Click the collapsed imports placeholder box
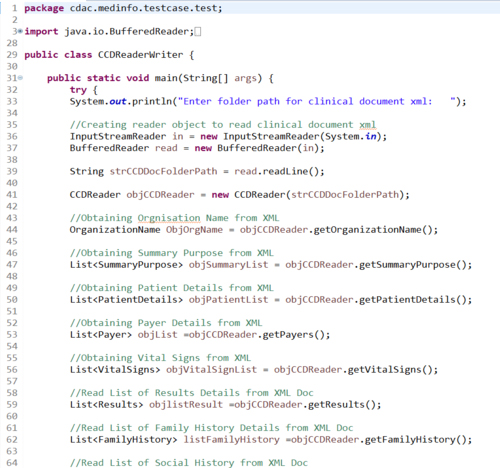The image size is (500, 468). (198, 32)
